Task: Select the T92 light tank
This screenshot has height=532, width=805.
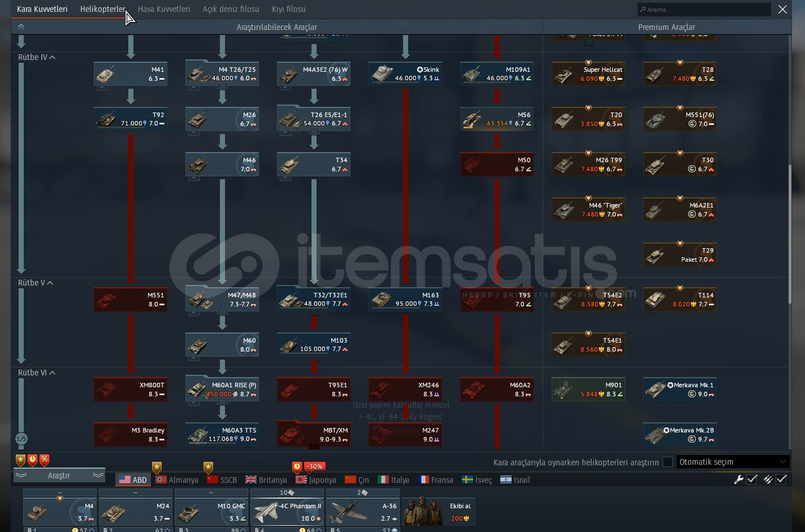Action: pos(131,119)
